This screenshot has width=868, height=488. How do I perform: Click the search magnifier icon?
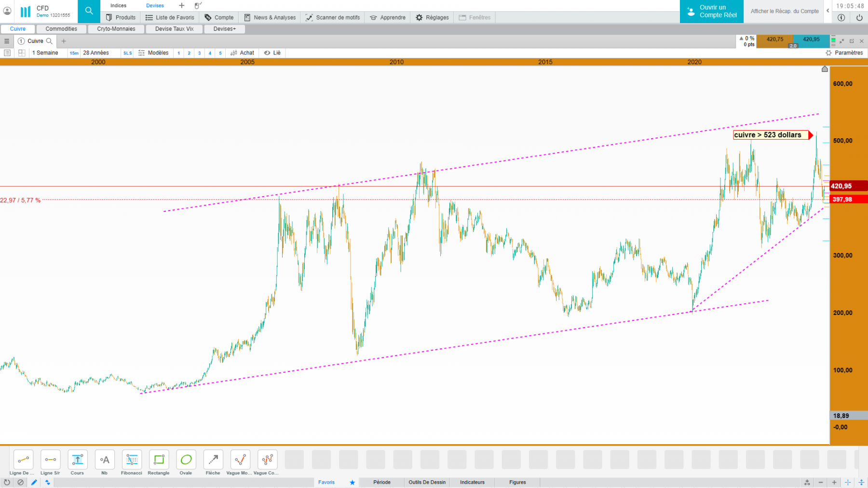tap(89, 11)
